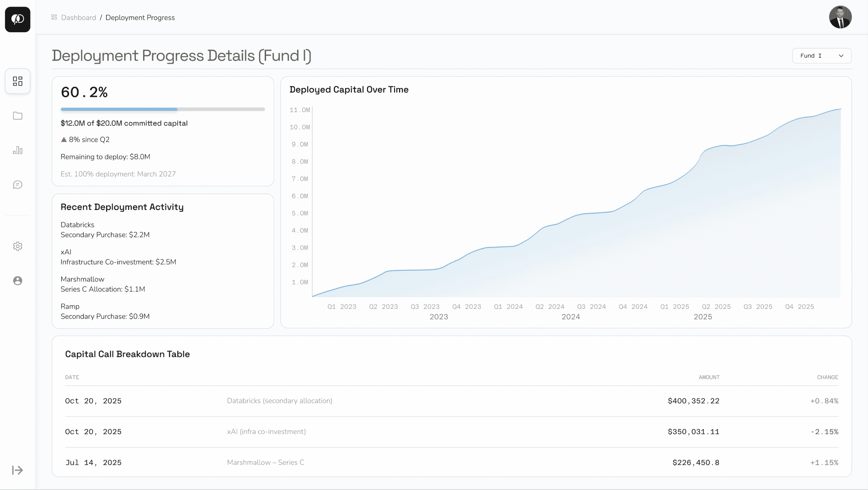Screen dimensions: 868x490
Task: Click the profile avatar photo
Action: [x=840, y=17]
